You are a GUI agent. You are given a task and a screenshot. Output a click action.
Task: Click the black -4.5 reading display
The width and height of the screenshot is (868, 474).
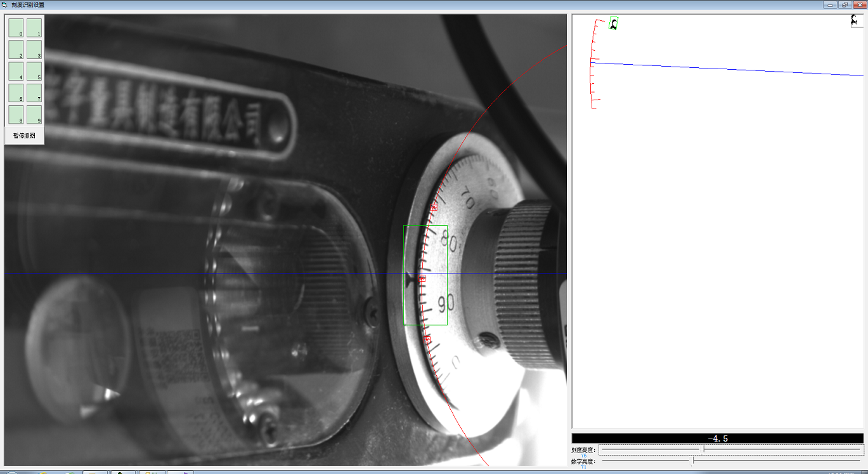pyautogui.click(x=717, y=438)
